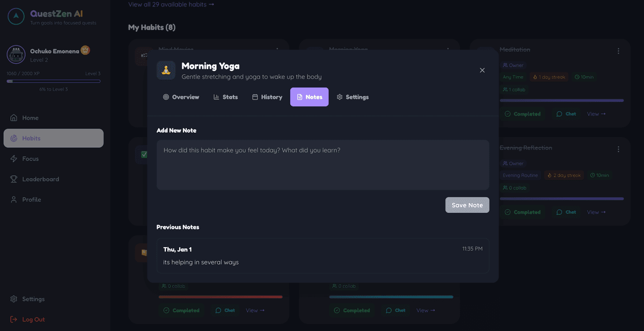Viewport: 644px width, 331px height.
Task: Open the Meditation card's three-dot menu
Action: pos(618,51)
